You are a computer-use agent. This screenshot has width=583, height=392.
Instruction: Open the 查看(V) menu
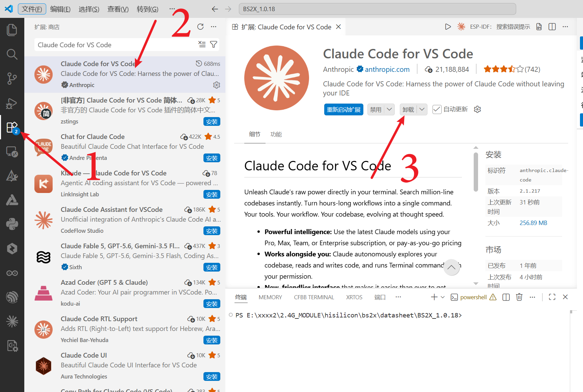(x=118, y=9)
